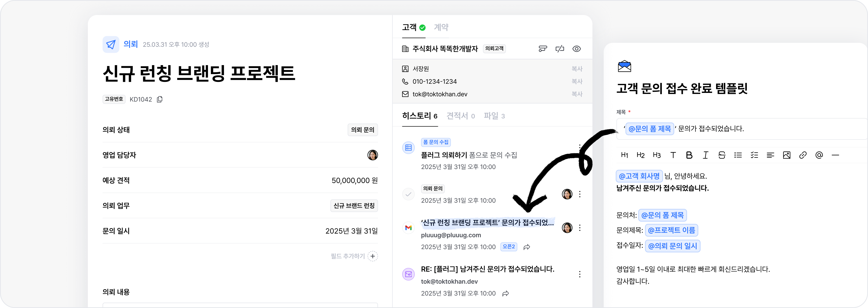
Task: Copy the contact name 서장원
Action: [577, 69]
